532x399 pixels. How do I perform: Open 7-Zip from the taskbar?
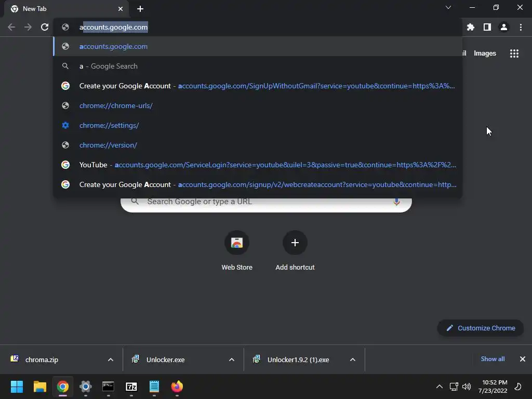coord(131,387)
